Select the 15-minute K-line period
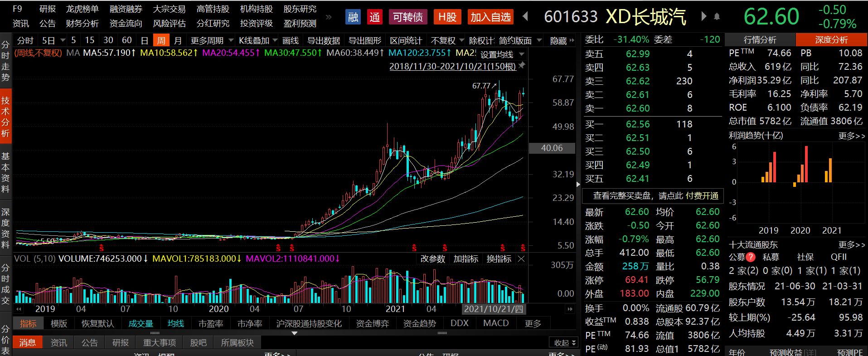 (90, 40)
